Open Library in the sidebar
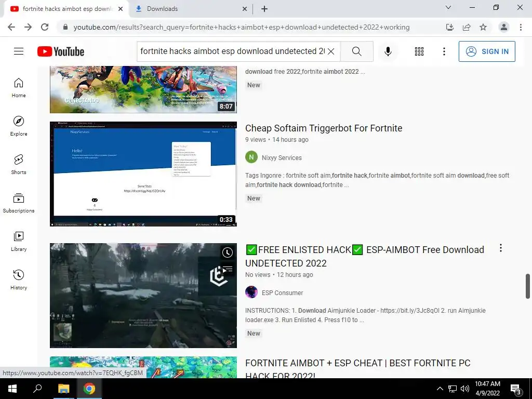Image resolution: width=532 pixels, height=399 pixels. pos(19,241)
